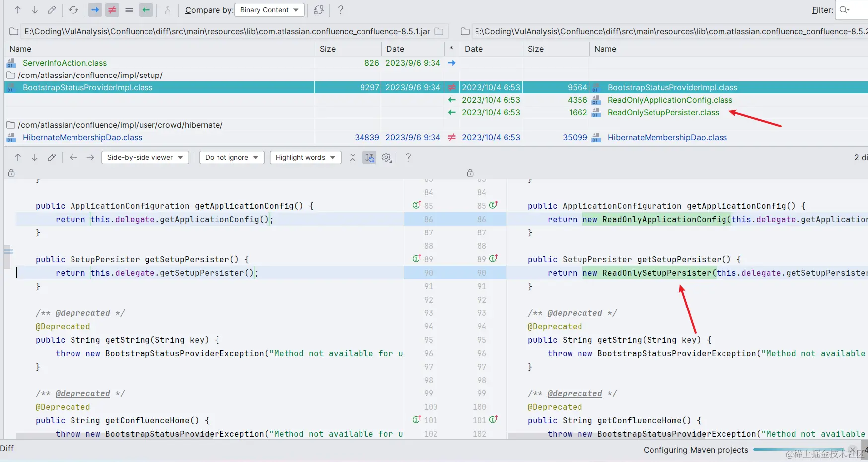Click override icon at left line 85
The width and height of the screenshot is (868, 462).
(417, 205)
